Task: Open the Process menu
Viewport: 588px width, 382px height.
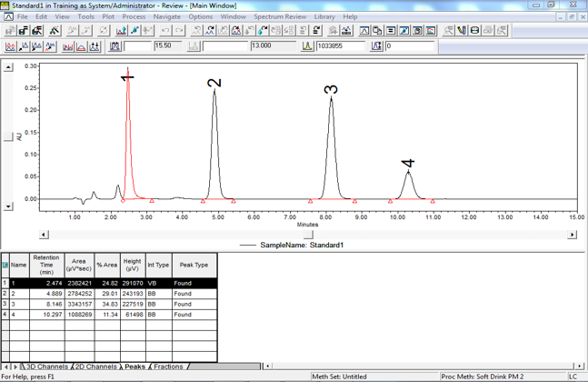Action: click(134, 16)
